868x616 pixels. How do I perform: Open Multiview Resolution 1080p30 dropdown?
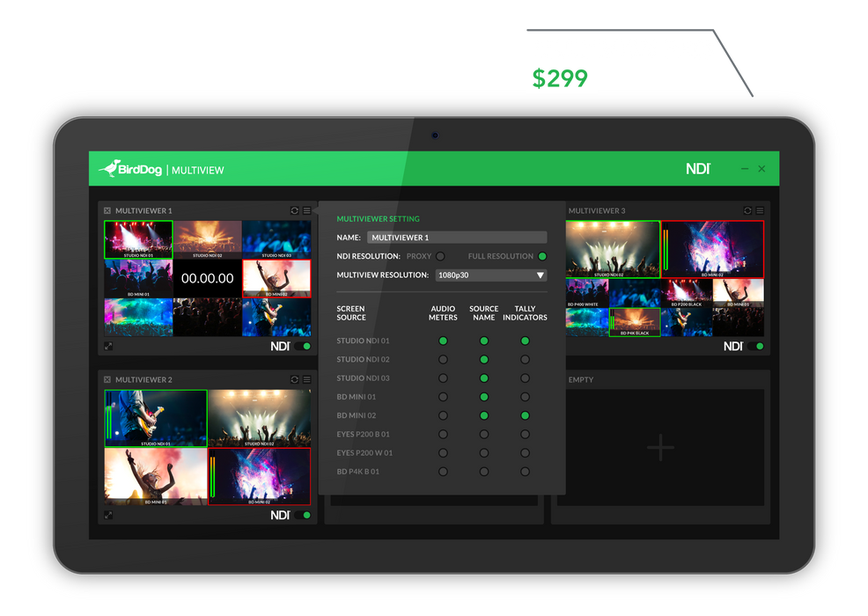(491, 275)
